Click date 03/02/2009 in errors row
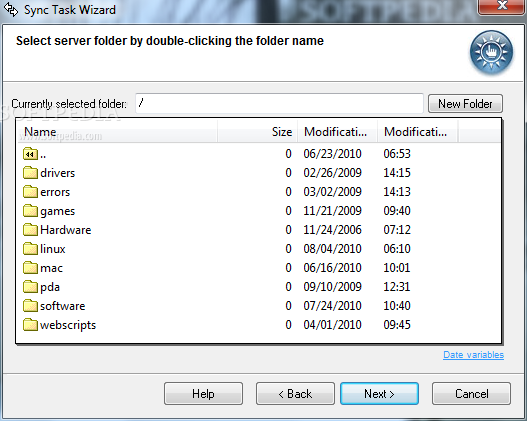This screenshot has height=421, width=527. pos(332,192)
